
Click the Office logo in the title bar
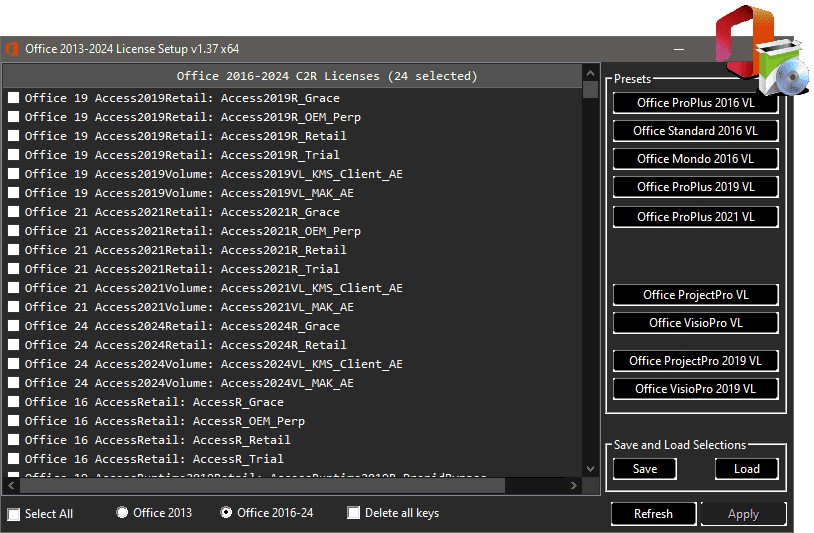tap(12, 49)
